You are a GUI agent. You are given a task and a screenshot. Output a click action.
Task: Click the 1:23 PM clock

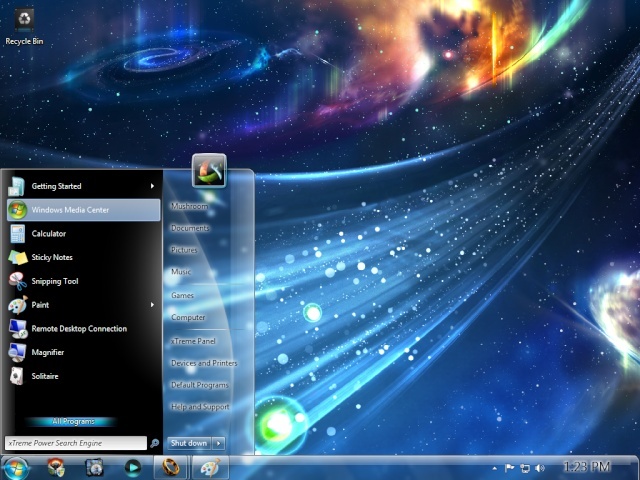click(587, 467)
